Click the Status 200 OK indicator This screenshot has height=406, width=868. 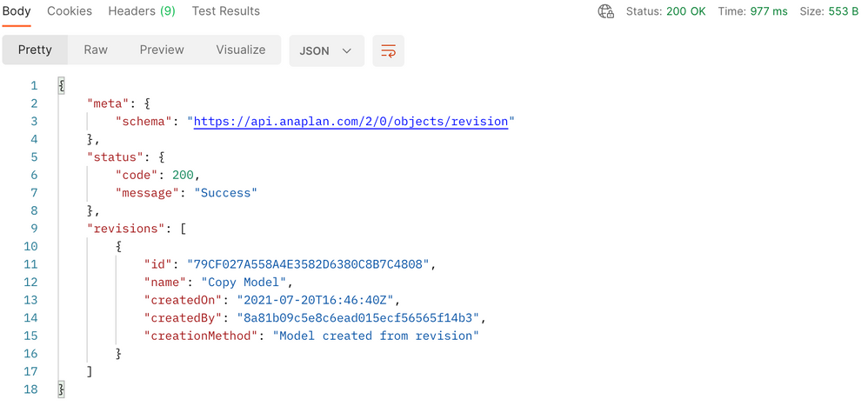(x=666, y=11)
